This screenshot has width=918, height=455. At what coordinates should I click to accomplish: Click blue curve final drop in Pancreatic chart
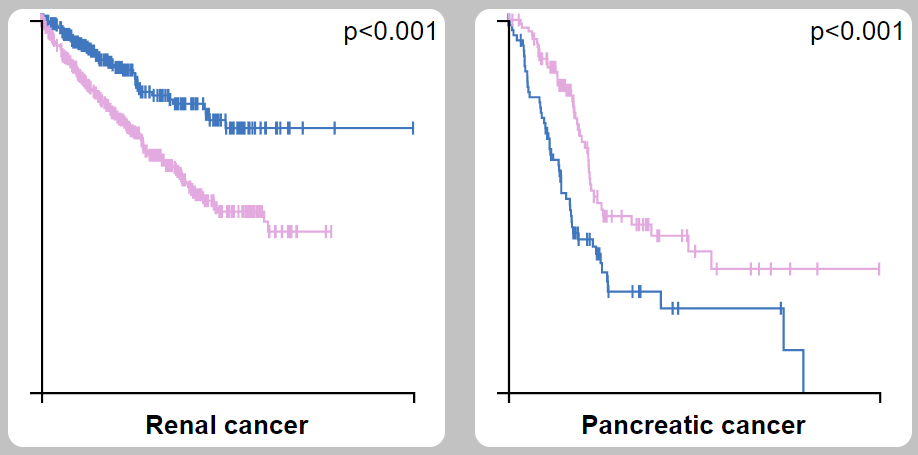803,371
